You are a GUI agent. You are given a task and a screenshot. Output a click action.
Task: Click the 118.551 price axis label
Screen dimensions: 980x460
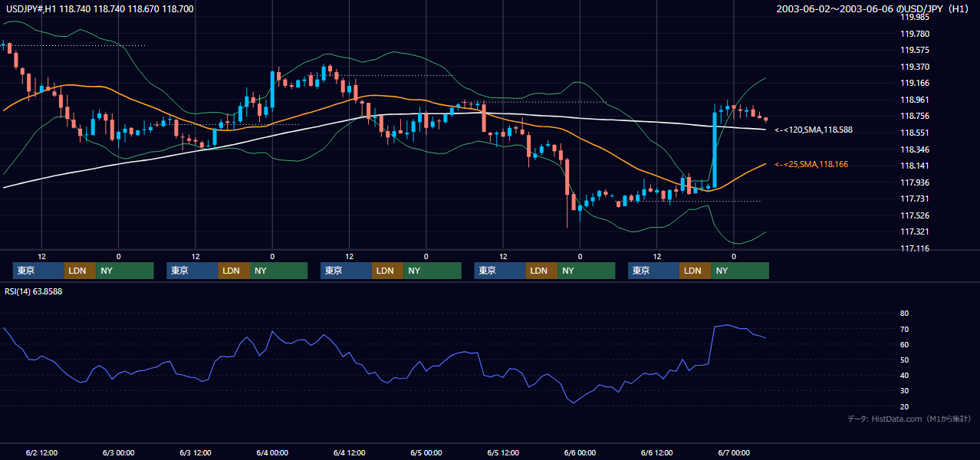coord(915,133)
